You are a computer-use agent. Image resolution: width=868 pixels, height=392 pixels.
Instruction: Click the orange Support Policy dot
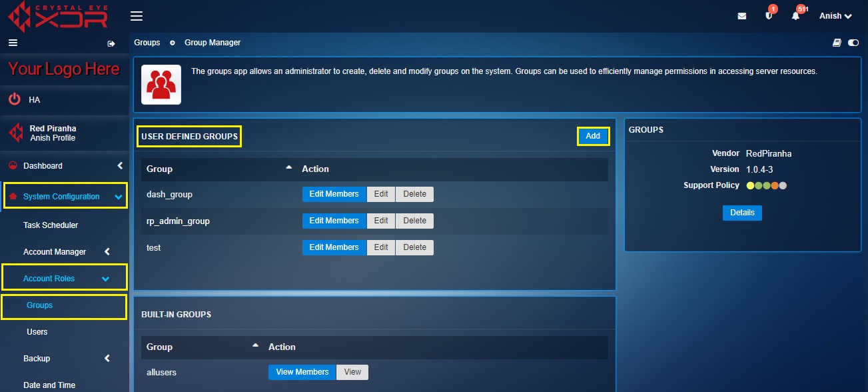click(775, 186)
